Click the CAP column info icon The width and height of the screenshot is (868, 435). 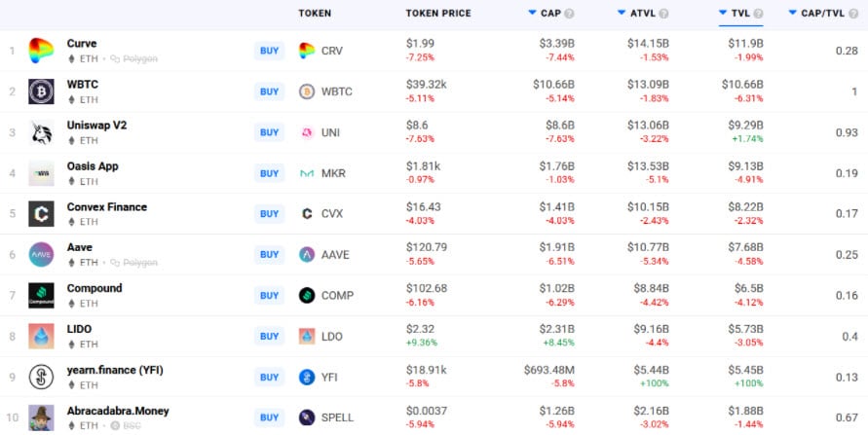(x=569, y=14)
